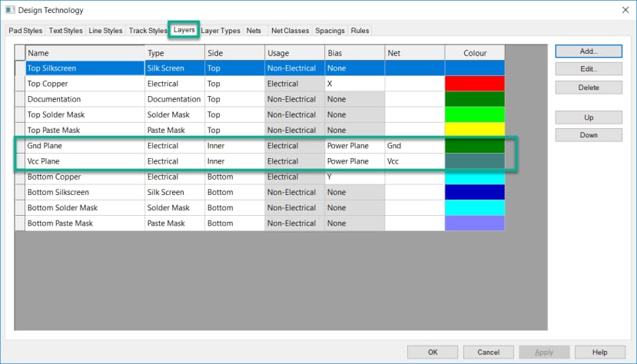
Task: Click the Documentation type cell
Action: click(x=174, y=99)
